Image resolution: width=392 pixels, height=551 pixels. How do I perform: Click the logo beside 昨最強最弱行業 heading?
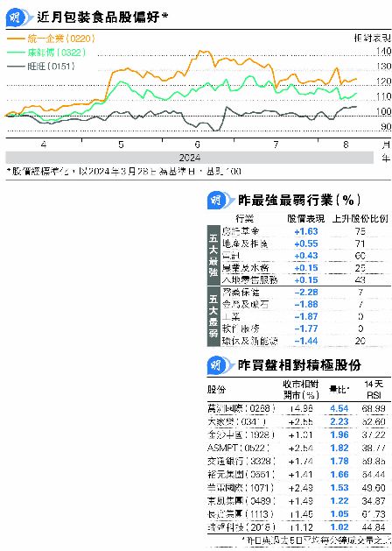coord(220,201)
